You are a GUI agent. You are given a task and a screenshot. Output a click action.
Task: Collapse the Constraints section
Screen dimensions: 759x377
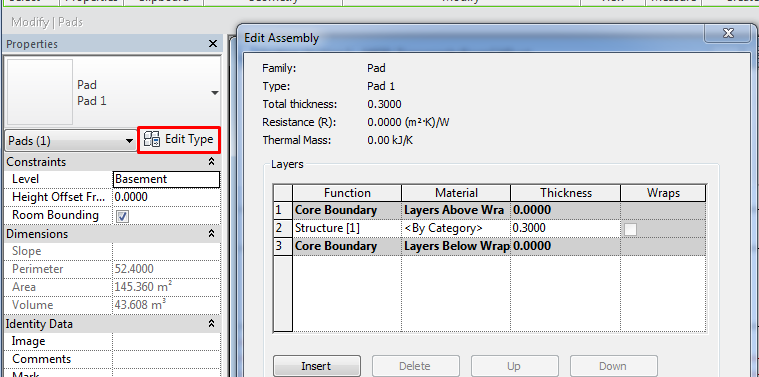211,162
